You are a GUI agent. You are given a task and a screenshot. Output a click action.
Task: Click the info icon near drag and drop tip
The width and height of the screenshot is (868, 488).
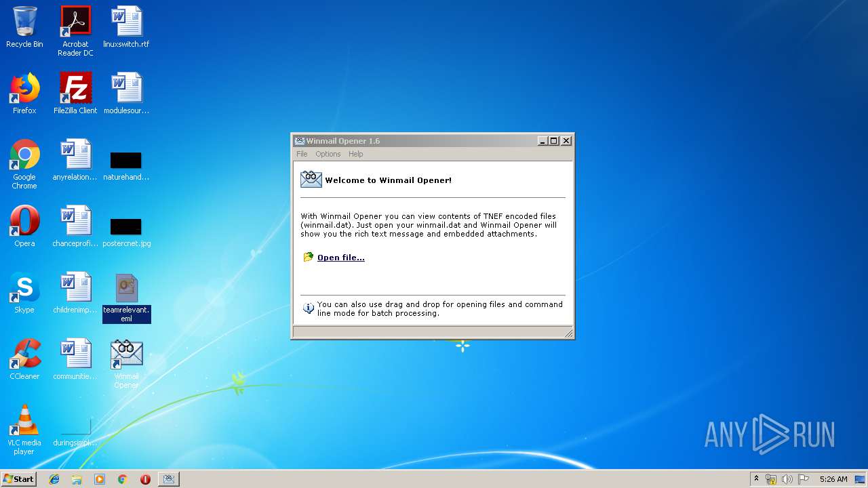point(309,308)
